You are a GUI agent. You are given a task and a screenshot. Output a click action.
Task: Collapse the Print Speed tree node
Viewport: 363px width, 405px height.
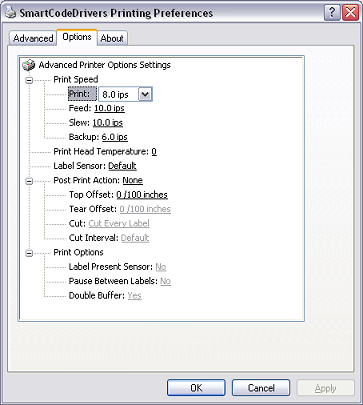(29, 80)
